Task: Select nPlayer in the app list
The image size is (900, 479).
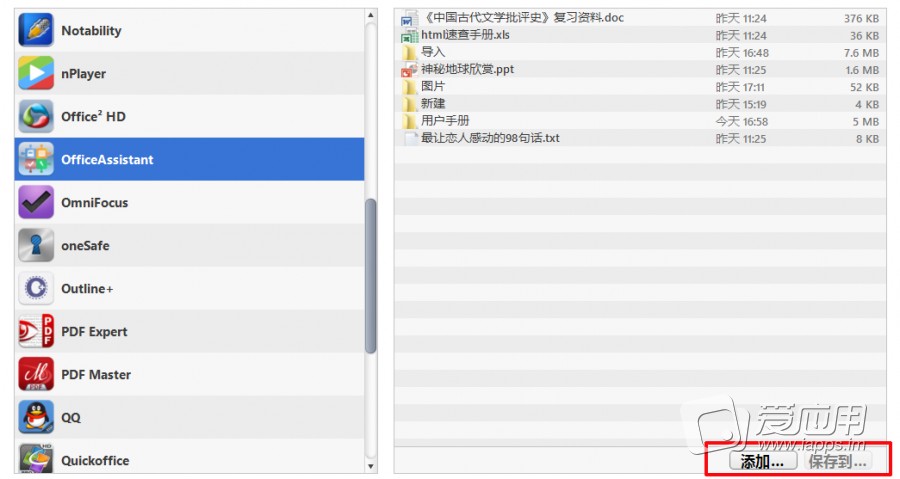Action: [189, 73]
